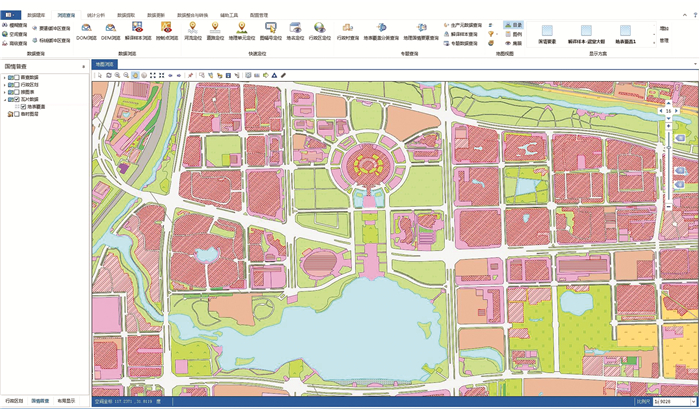The height and width of the screenshot is (409, 700).
Task: Select the pan hand tool in map toolbar
Action: click(x=135, y=75)
